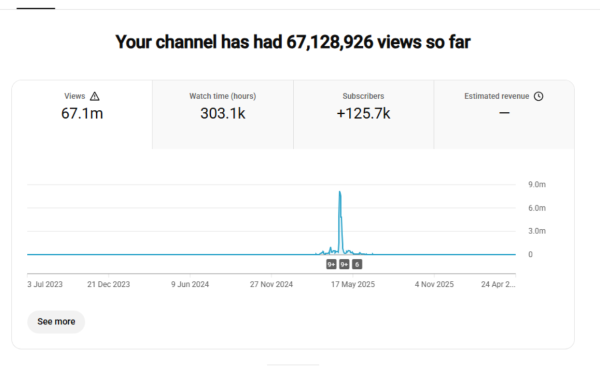The width and height of the screenshot is (600, 371).
Task: Click the 3.0m y-axis value
Action: click(537, 231)
